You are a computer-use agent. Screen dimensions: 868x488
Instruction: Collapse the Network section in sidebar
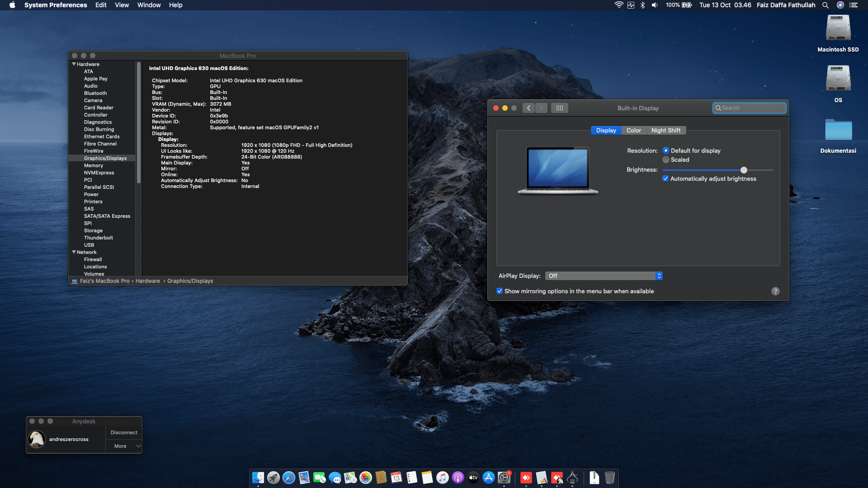tap(74, 252)
